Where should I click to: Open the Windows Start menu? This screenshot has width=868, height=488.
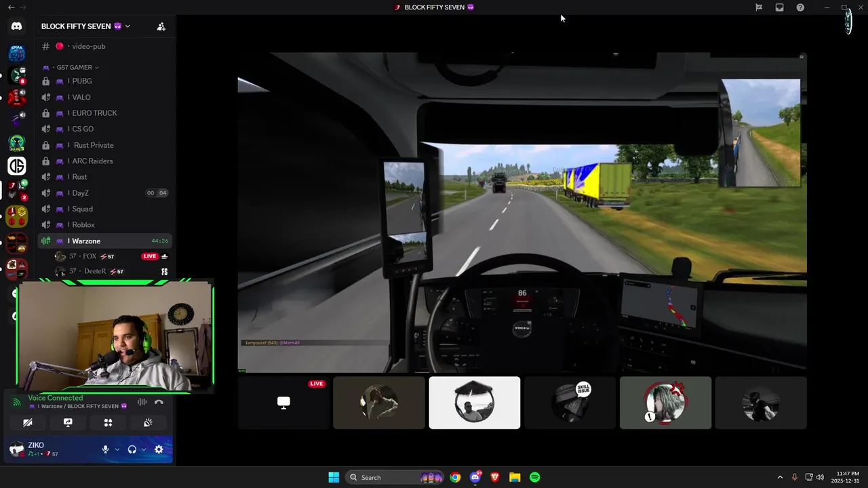(334, 477)
